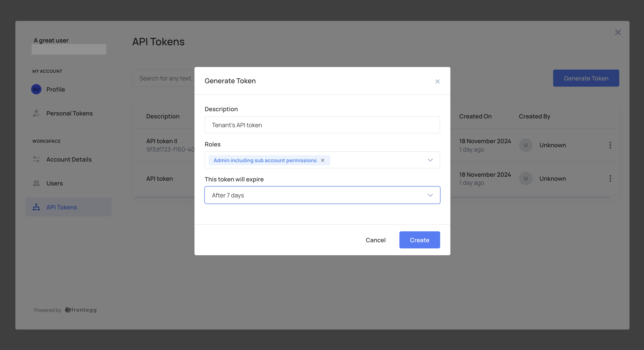Click the frontegg logo link

coord(81,310)
